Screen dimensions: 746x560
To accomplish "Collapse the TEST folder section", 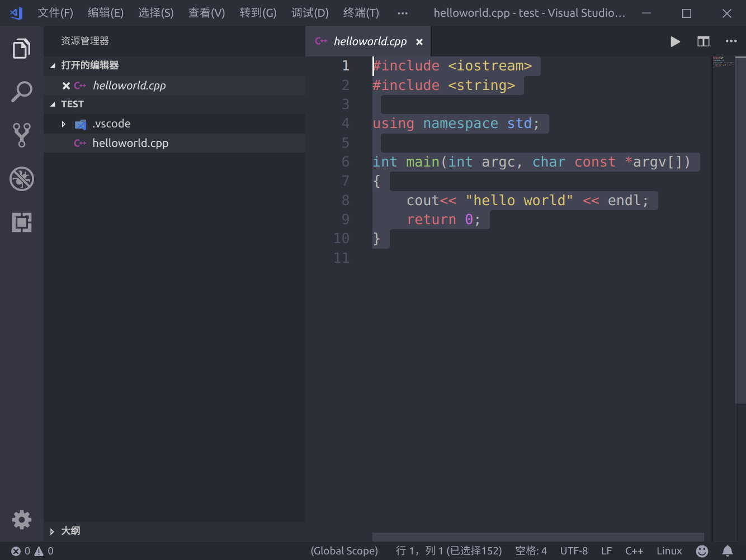I will click(53, 105).
